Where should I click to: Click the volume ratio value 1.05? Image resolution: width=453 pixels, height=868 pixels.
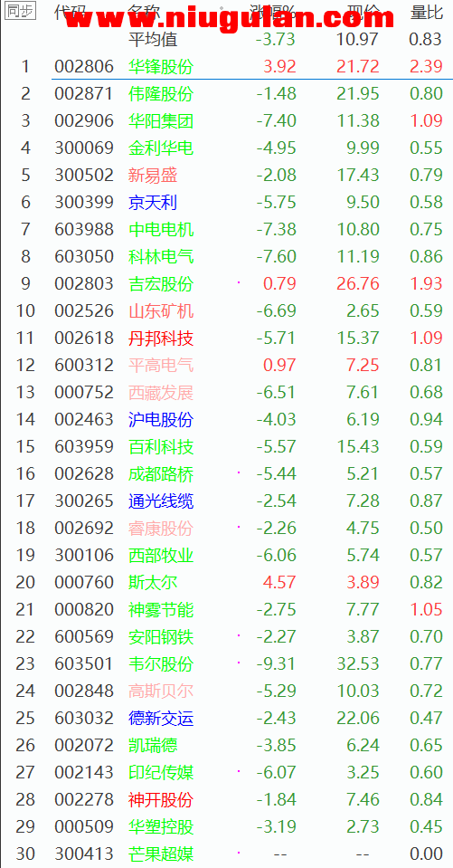(x=426, y=609)
